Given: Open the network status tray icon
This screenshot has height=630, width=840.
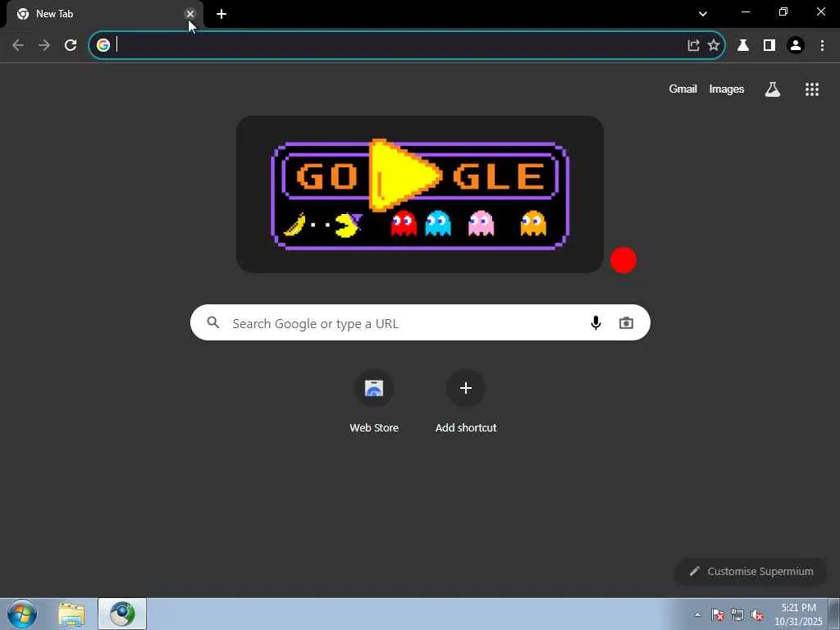Looking at the screenshot, I should coord(737,615).
